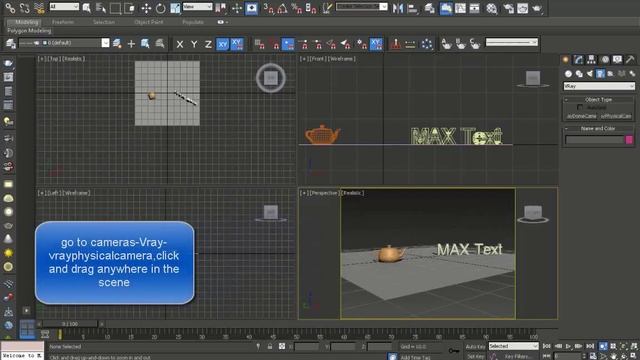This screenshot has width=640, height=360.
Task: Open the Create command panel tab
Action: [566, 60]
